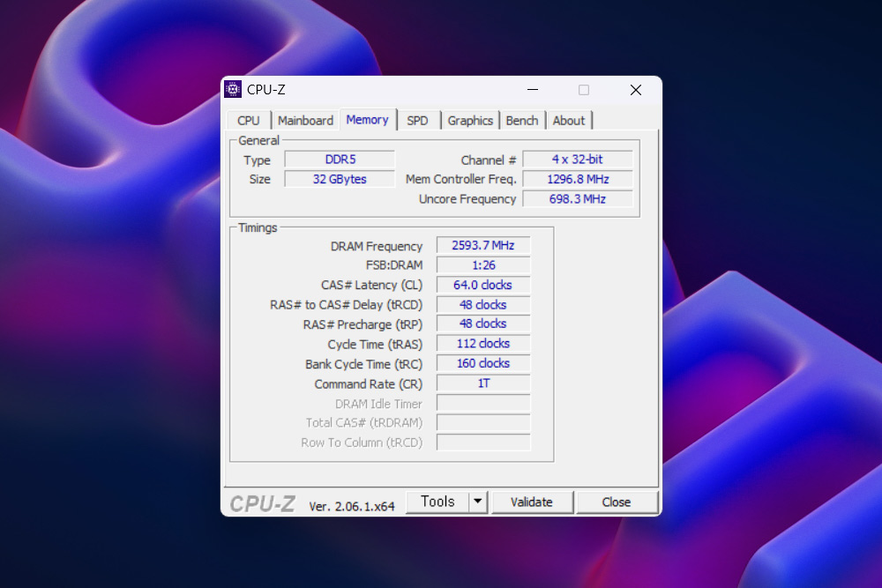This screenshot has height=588, width=882.
Task: Click the 160 clocks tRC value
Action: click(483, 363)
